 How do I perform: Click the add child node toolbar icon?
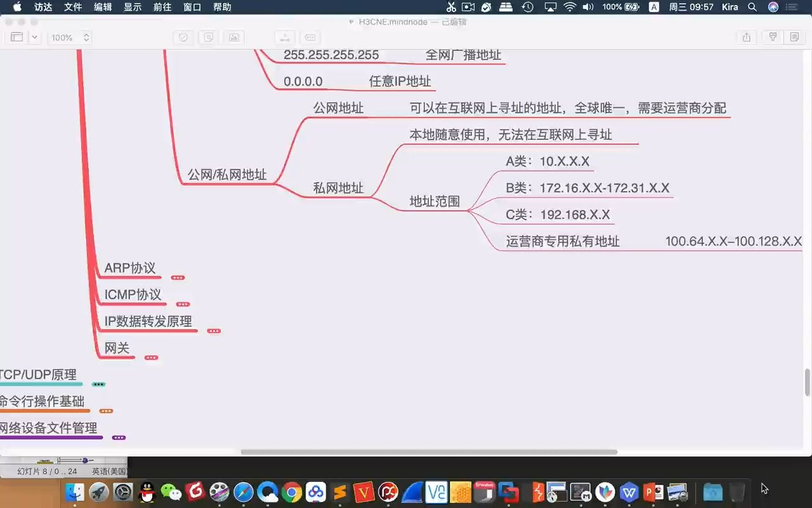(x=285, y=37)
